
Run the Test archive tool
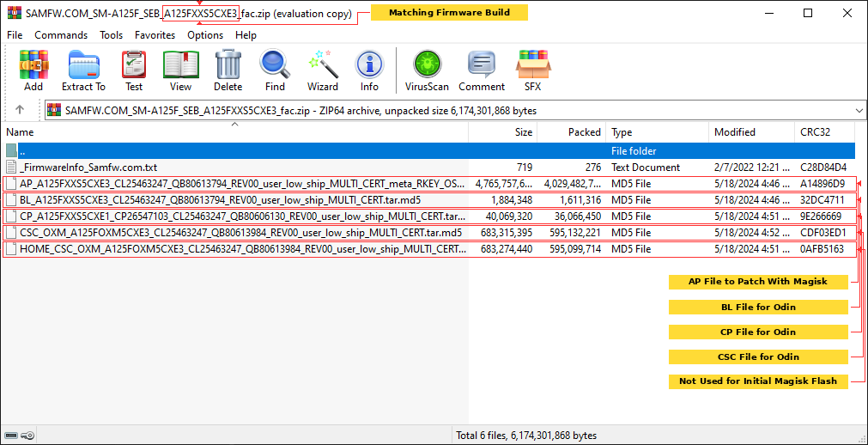click(134, 71)
